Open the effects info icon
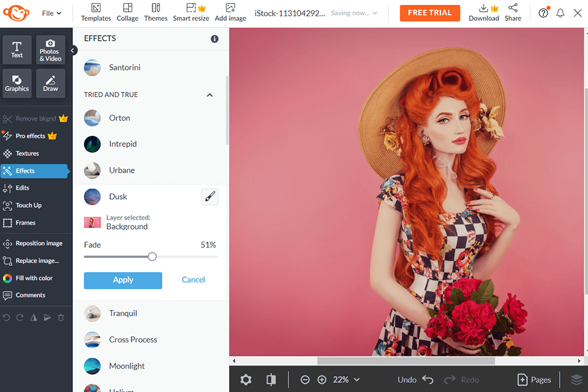588x392 pixels. (214, 39)
